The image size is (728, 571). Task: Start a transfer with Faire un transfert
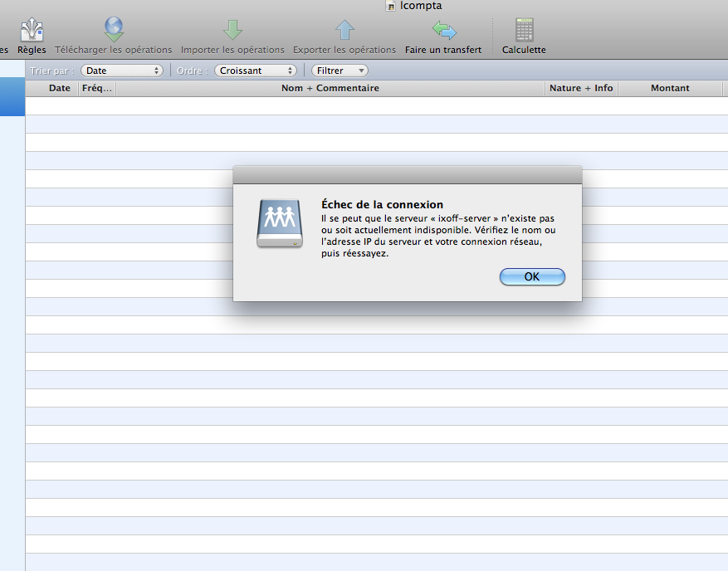point(443,31)
